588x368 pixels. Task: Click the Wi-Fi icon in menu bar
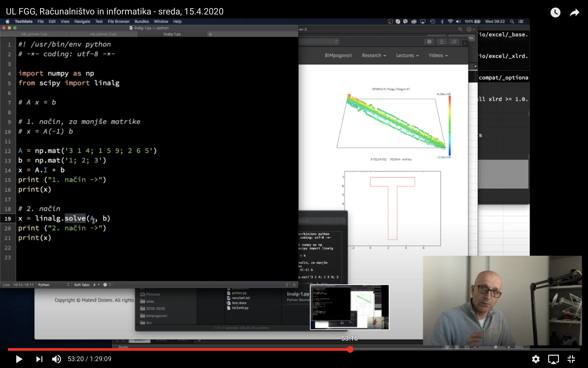pos(450,21)
